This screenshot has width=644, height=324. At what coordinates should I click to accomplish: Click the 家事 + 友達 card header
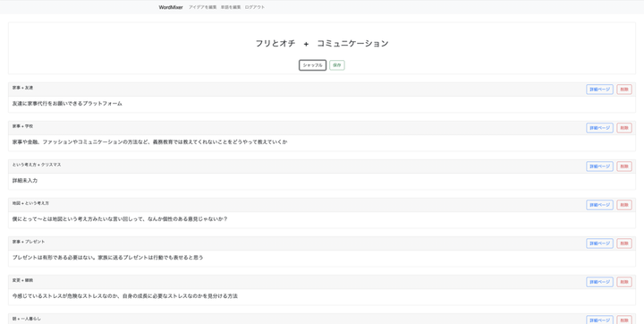[x=322, y=90]
